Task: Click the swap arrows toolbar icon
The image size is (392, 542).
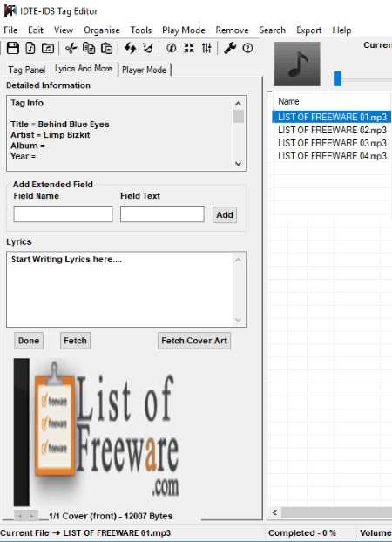Action: coord(130,48)
